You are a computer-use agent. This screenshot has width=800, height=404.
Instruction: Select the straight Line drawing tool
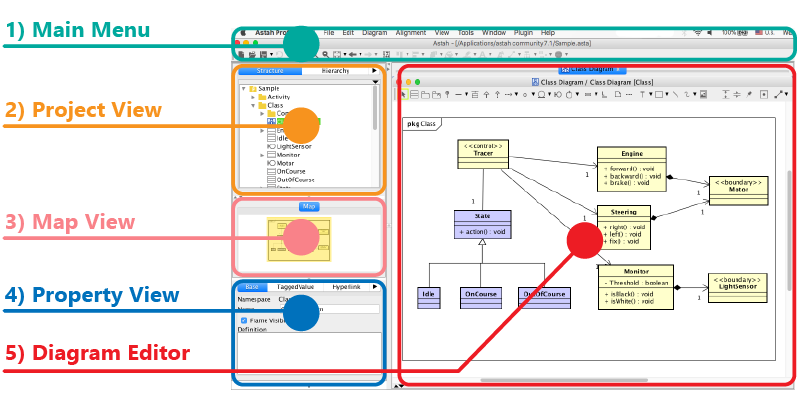point(675,94)
